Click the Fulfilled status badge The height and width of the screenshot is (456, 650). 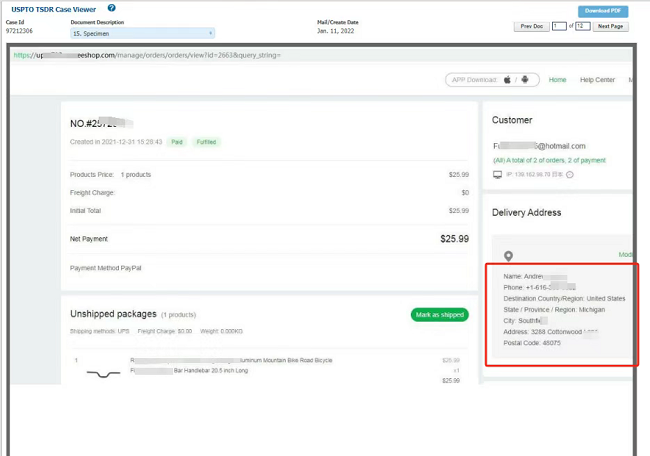(x=206, y=142)
